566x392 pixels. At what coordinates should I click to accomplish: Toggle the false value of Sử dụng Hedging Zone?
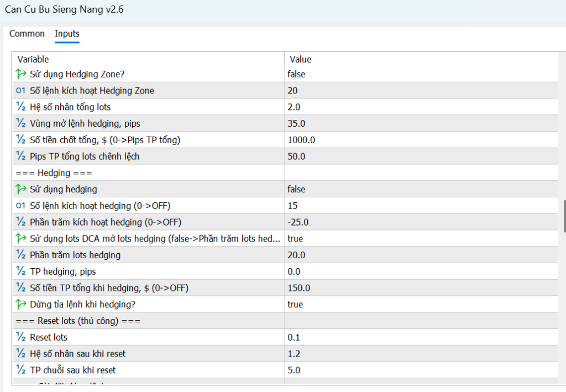pos(296,74)
